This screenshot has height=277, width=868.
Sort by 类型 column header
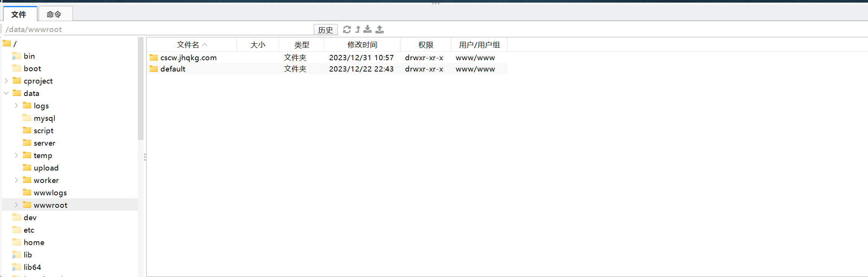[x=301, y=45]
